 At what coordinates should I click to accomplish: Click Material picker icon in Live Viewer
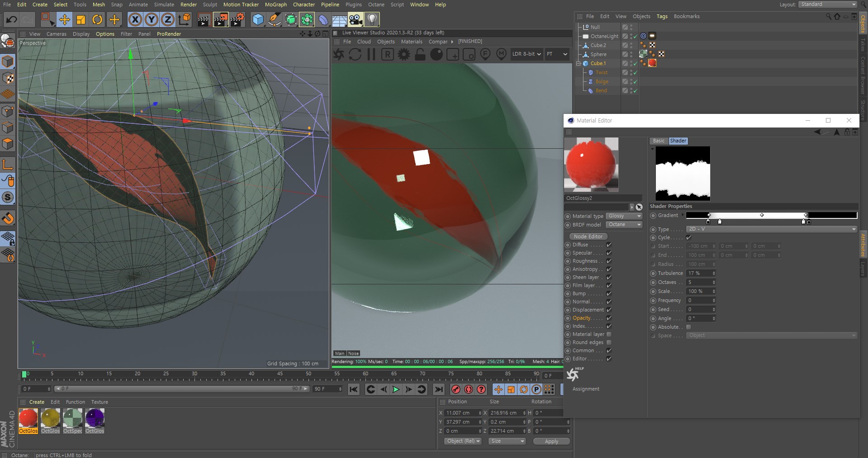click(x=501, y=54)
